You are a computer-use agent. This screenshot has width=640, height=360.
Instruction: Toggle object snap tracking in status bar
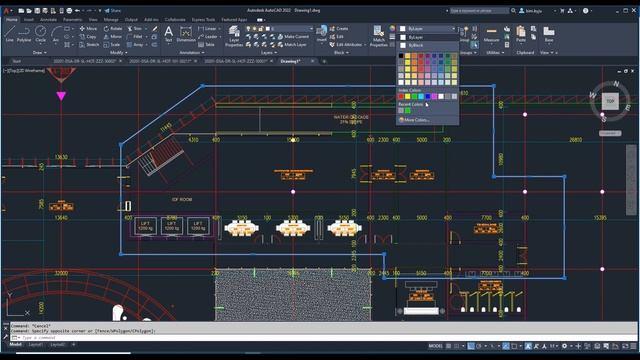[506, 346]
